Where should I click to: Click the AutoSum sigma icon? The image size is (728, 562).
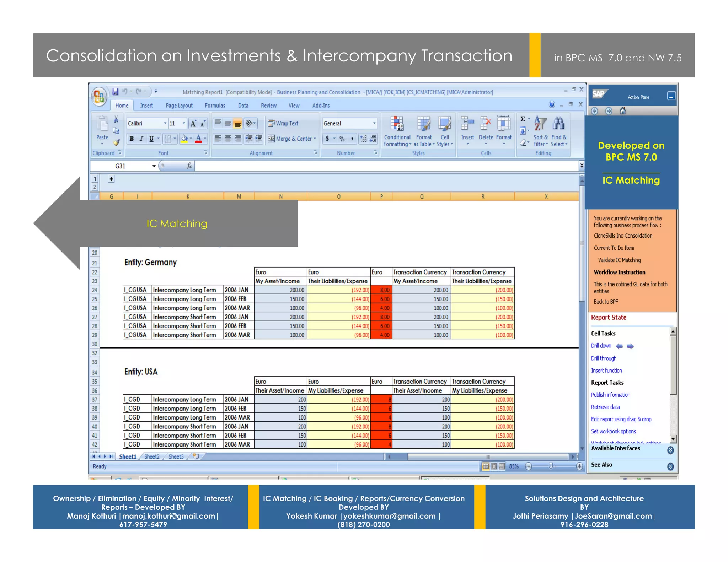(x=523, y=119)
